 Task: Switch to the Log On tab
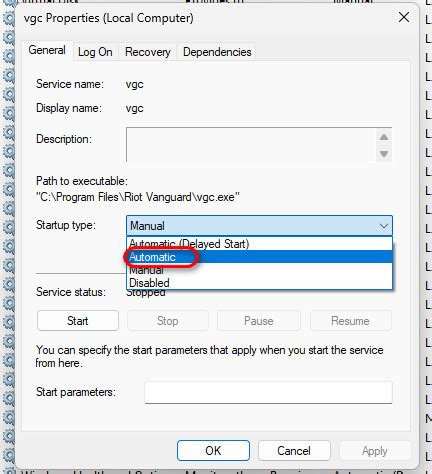point(95,52)
